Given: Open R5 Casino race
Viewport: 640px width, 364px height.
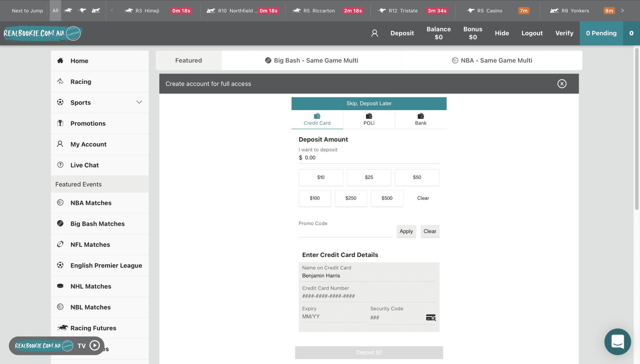Looking at the screenshot, I should click(498, 11).
